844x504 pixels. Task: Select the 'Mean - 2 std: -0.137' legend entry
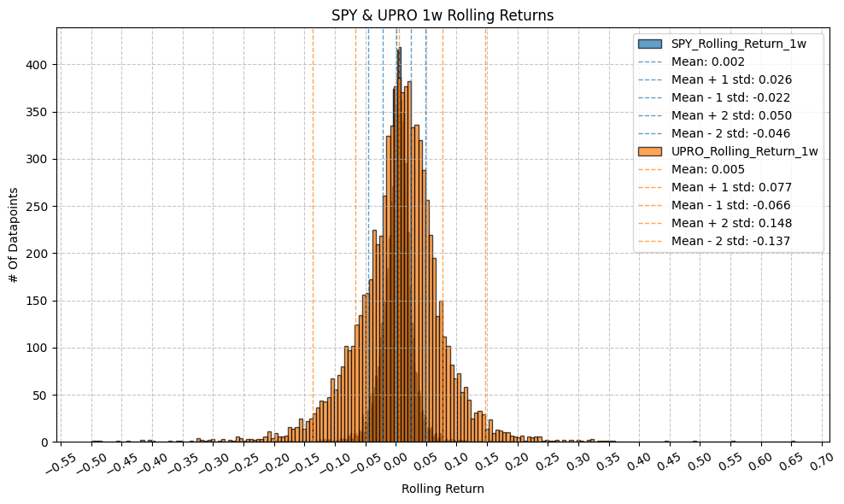click(731, 241)
